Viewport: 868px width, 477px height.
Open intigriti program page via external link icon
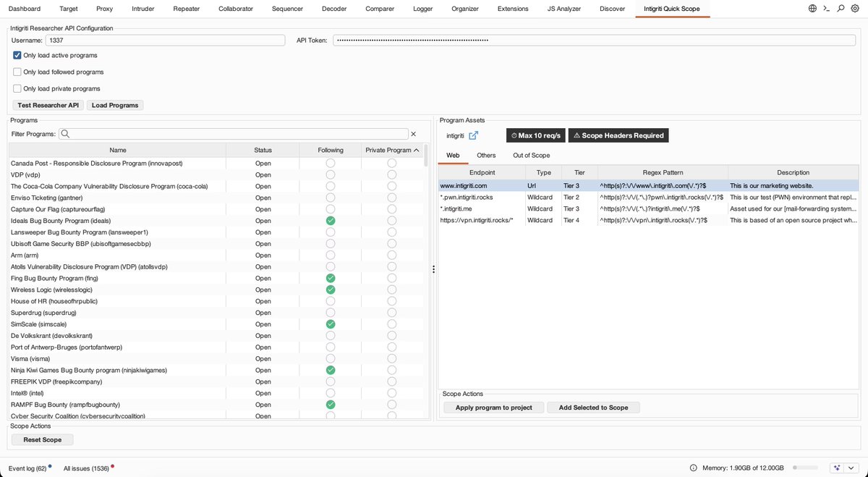473,135
